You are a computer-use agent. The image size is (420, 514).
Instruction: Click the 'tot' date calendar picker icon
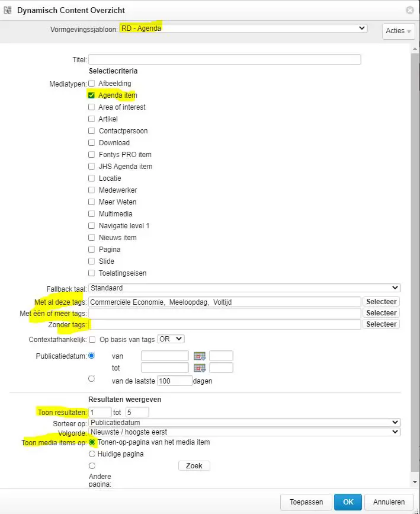199,368
